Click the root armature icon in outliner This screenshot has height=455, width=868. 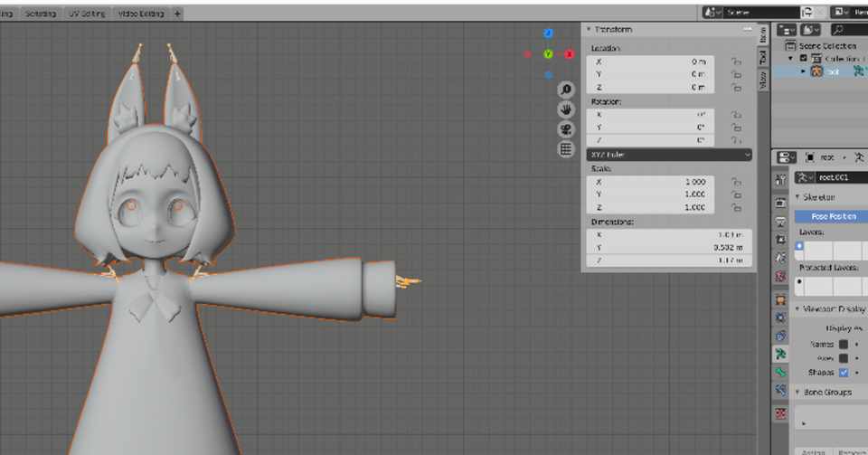pyautogui.click(x=816, y=71)
